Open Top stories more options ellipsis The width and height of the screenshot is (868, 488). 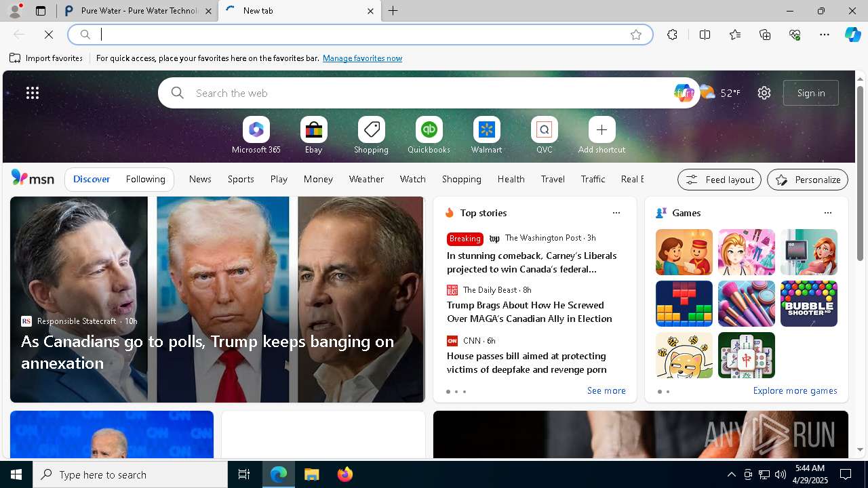coord(616,213)
